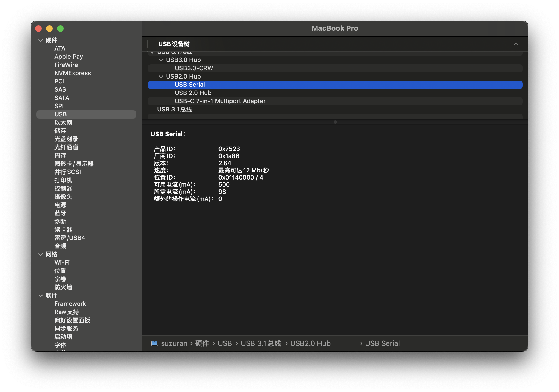Image resolution: width=559 pixels, height=392 pixels.
Task: Click the computer icon in path bar
Action: 154,343
